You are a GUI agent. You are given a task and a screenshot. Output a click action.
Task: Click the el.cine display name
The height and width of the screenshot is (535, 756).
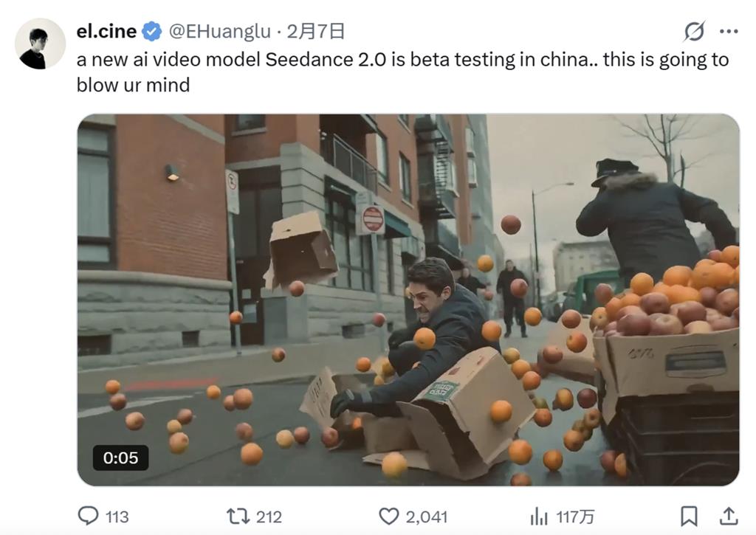click(x=106, y=31)
